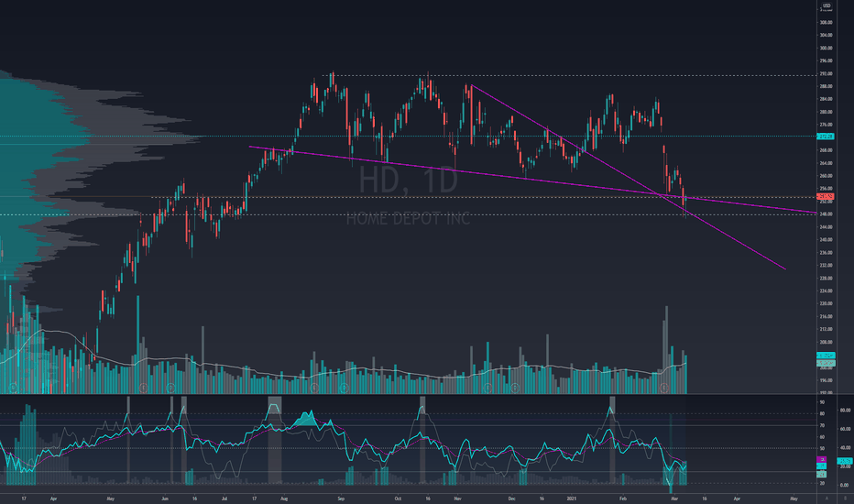This screenshot has height=504, width=854.
Task: Open the event marker in mid-May 2020
Action: (x=143, y=388)
